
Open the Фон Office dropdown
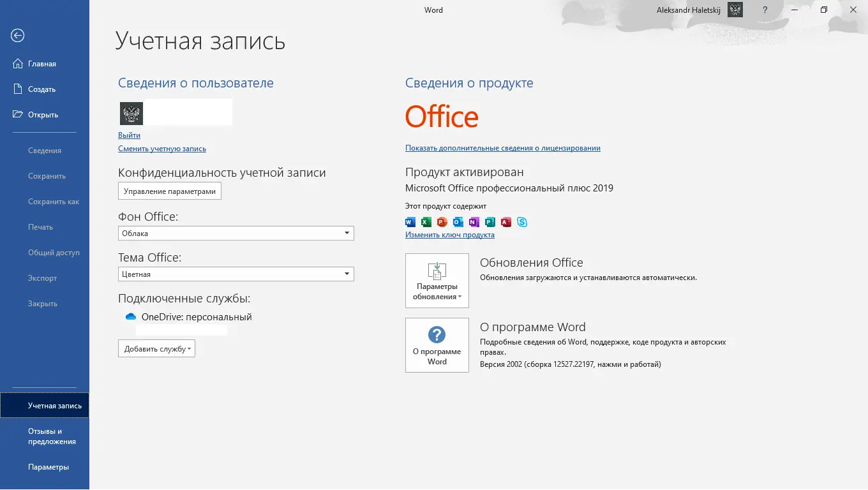pyautogui.click(x=347, y=233)
